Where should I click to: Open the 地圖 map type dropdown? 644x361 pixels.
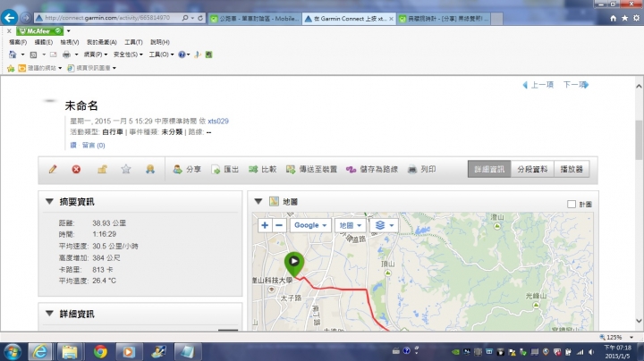pos(350,225)
